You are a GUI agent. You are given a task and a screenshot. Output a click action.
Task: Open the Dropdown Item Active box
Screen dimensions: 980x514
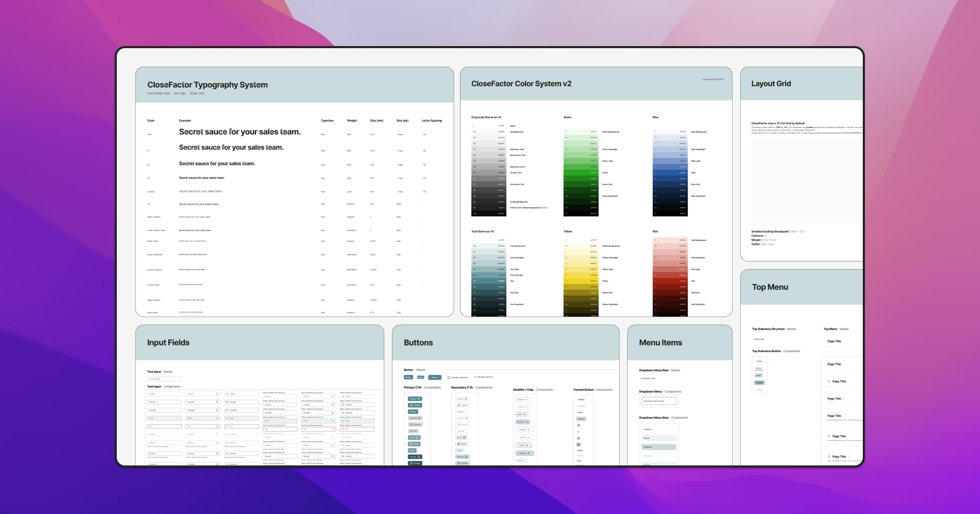[659, 401]
